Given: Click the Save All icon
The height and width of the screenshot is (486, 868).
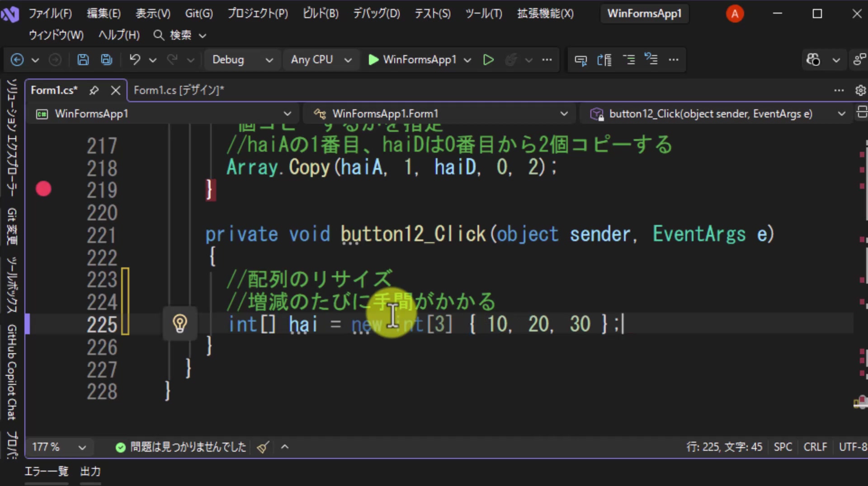Looking at the screenshot, I should pos(107,60).
